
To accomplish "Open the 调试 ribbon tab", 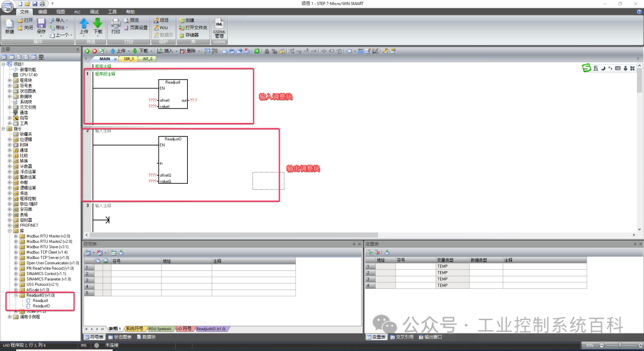I will pos(94,12).
